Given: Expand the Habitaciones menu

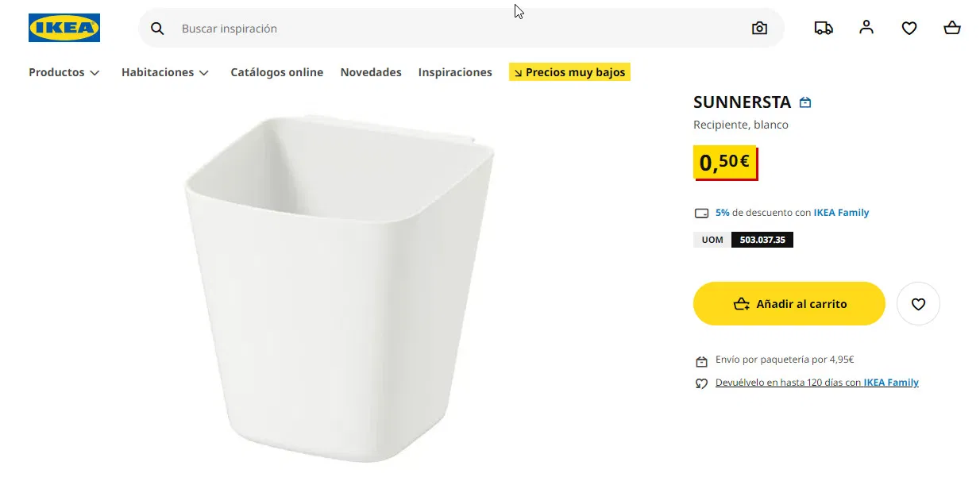Looking at the screenshot, I should (164, 72).
